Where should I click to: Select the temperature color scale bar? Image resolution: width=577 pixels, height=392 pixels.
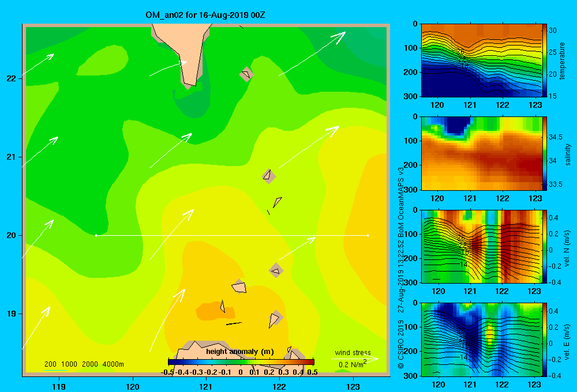[x=545, y=61]
